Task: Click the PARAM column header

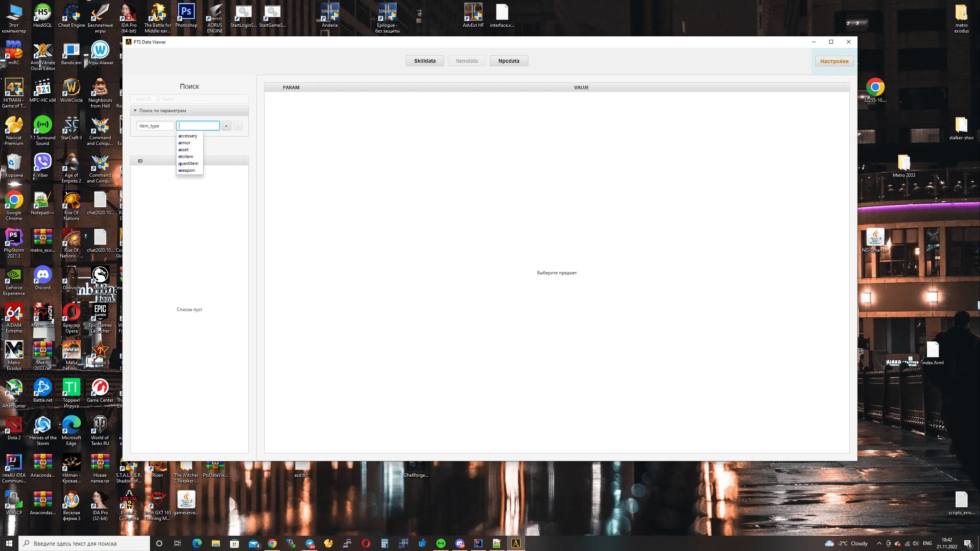Action: tap(291, 87)
